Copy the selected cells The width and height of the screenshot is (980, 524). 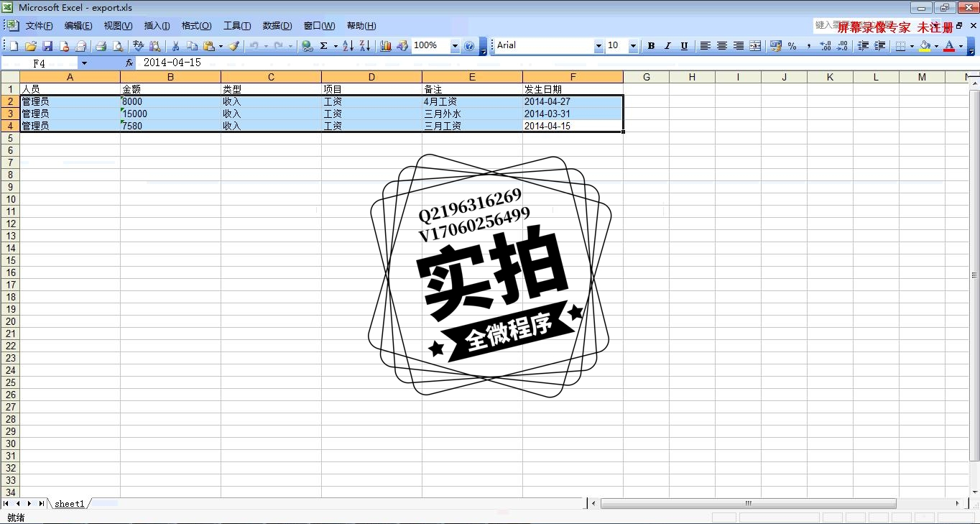[x=192, y=46]
